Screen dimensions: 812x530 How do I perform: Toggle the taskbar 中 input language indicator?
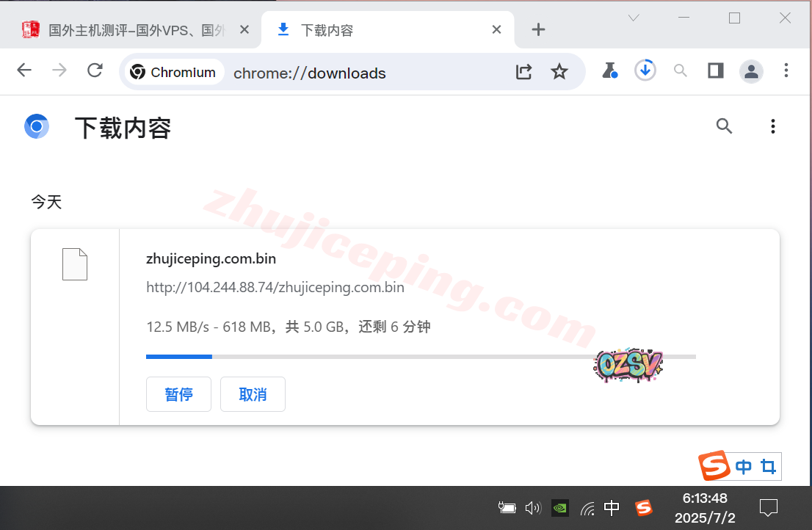pyautogui.click(x=611, y=507)
